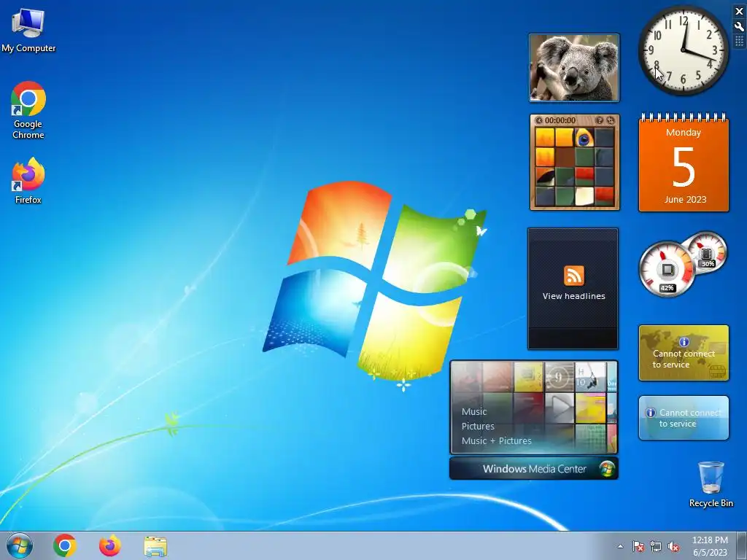
Task: Open the My Computer desktop icon
Action: (x=28, y=31)
